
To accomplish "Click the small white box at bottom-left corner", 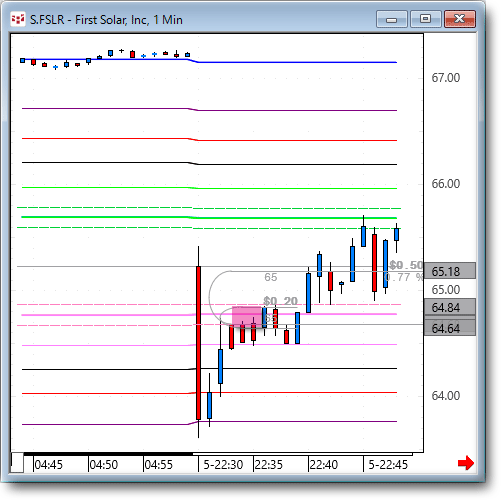I will 17,462.
